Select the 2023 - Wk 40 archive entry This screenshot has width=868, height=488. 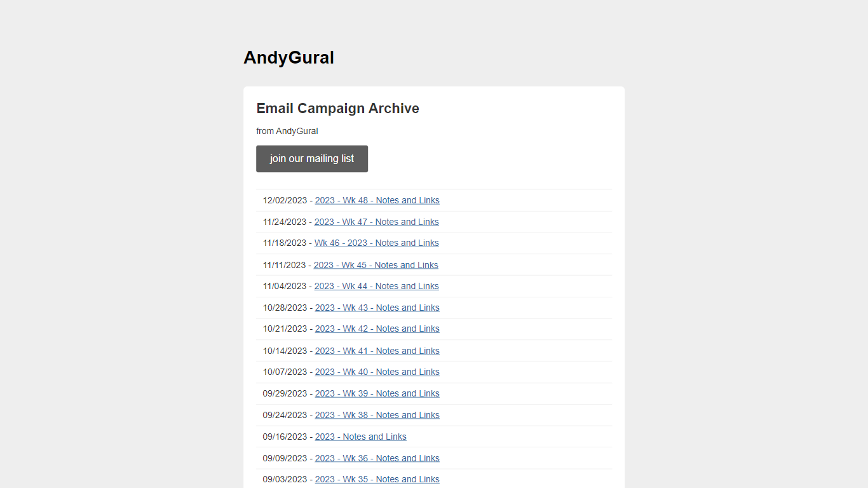click(x=377, y=372)
